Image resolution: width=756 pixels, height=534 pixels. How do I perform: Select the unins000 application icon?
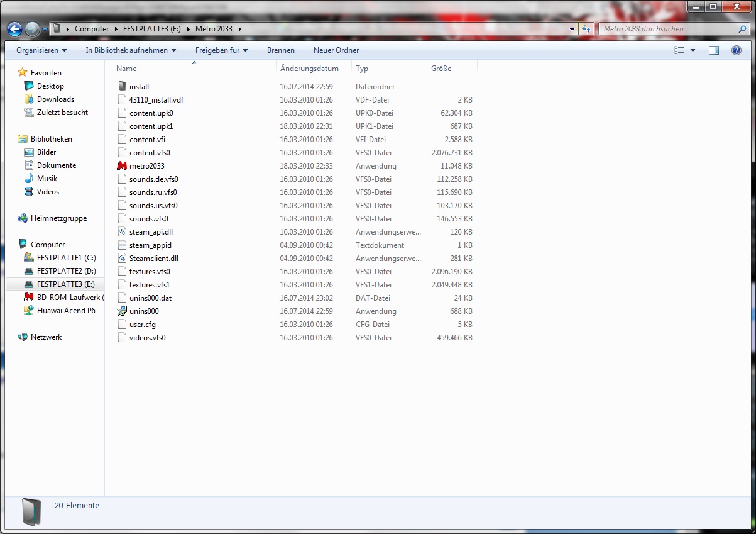click(122, 311)
